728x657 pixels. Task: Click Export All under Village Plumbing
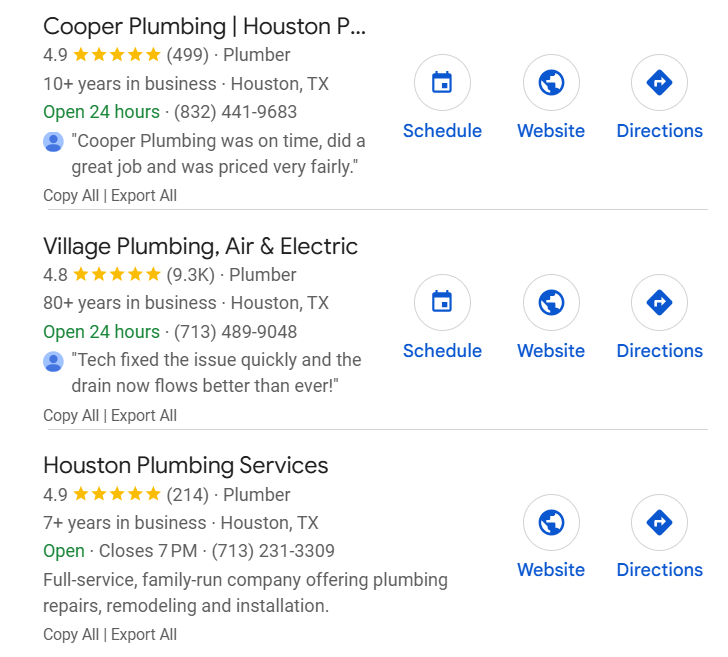tap(144, 416)
